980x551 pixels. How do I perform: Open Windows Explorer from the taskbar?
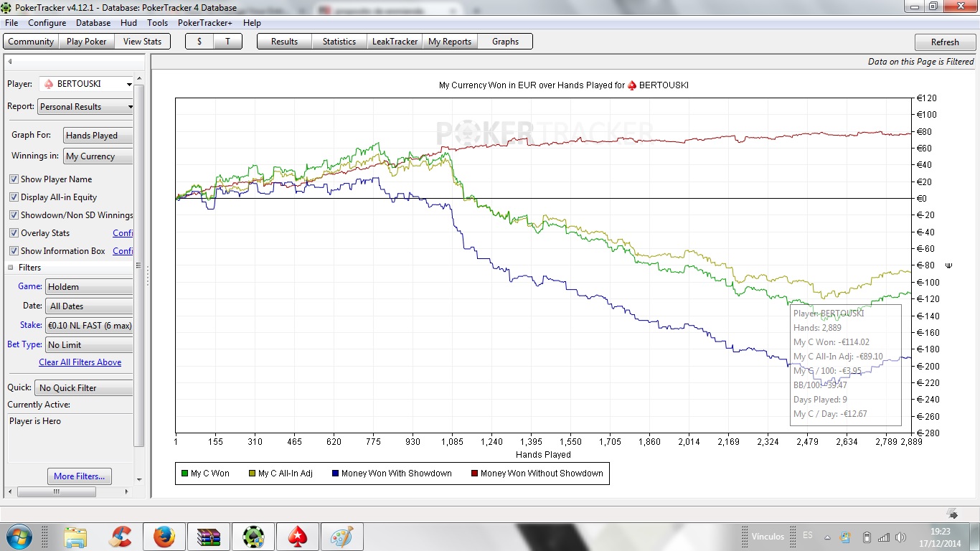click(x=75, y=537)
